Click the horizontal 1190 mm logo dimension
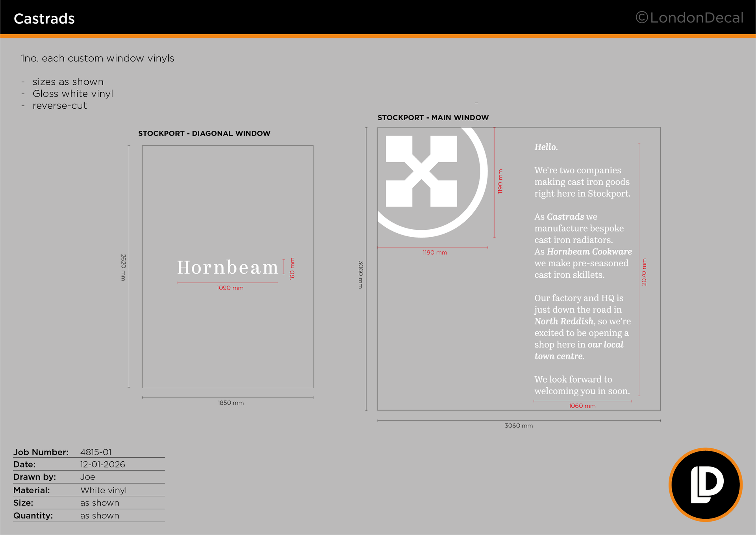The width and height of the screenshot is (756, 535). [x=435, y=253]
